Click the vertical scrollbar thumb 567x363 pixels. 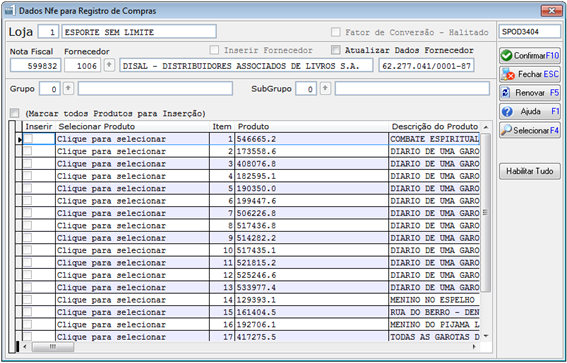click(486, 213)
